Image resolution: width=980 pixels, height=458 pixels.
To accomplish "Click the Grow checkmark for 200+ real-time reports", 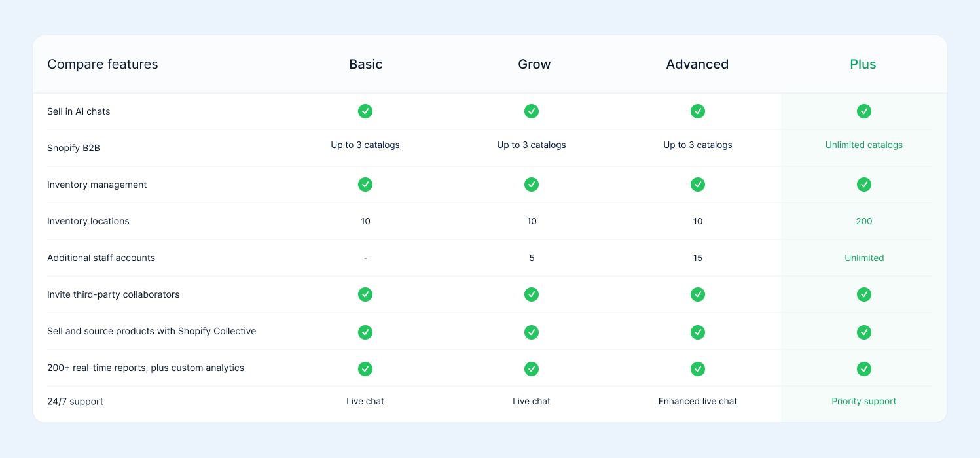I will [x=532, y=369].
